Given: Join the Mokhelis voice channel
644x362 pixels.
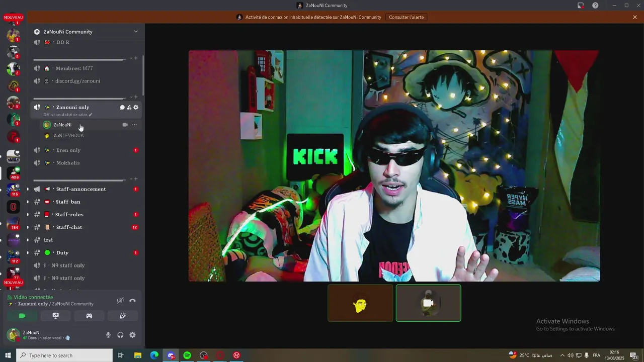Looking at the screenshot, I should click(x=86, y=163).
